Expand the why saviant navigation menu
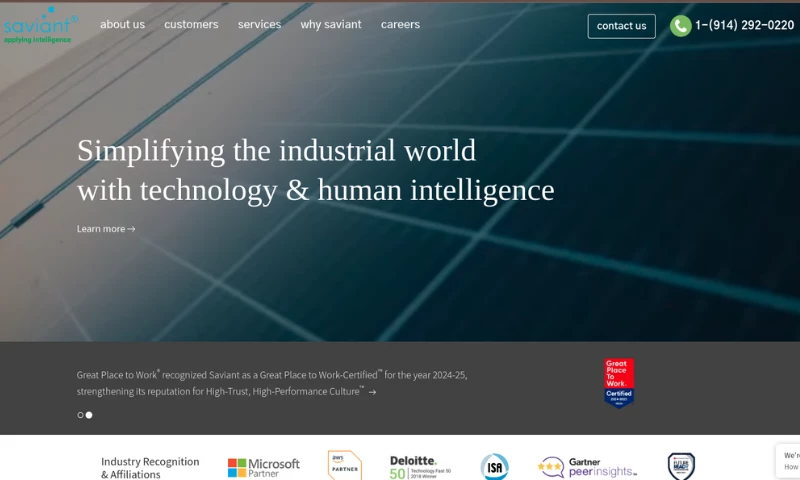Viewport: 800px width, 480px height. [331, 25]
